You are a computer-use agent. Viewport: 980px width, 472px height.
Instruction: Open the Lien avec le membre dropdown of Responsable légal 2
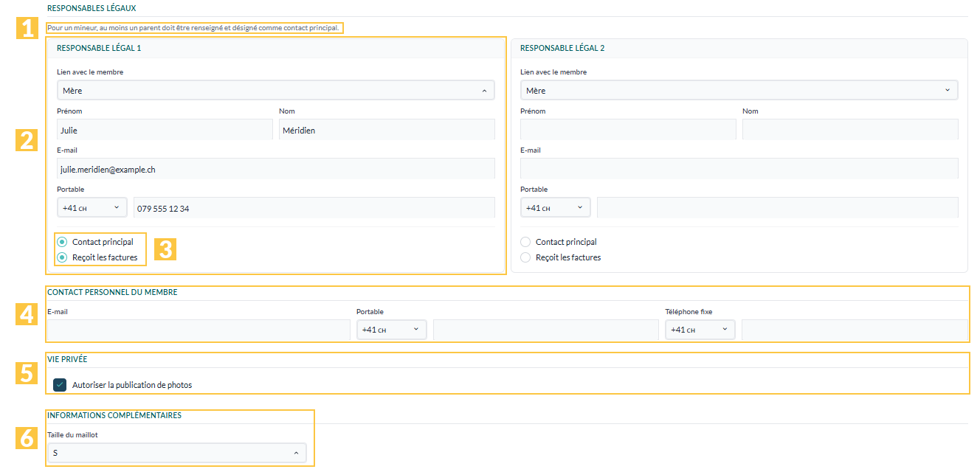739,90
